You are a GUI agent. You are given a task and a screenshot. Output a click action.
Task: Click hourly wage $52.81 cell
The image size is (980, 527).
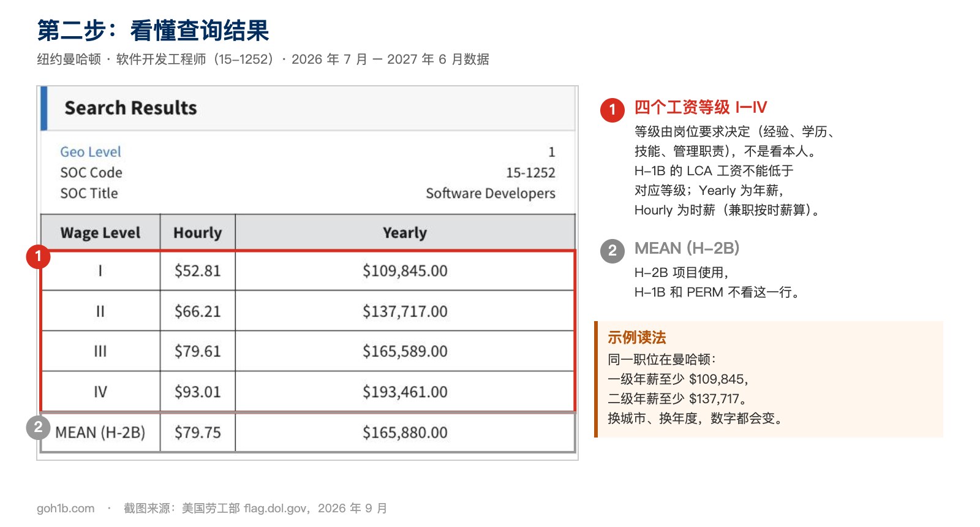197,271
